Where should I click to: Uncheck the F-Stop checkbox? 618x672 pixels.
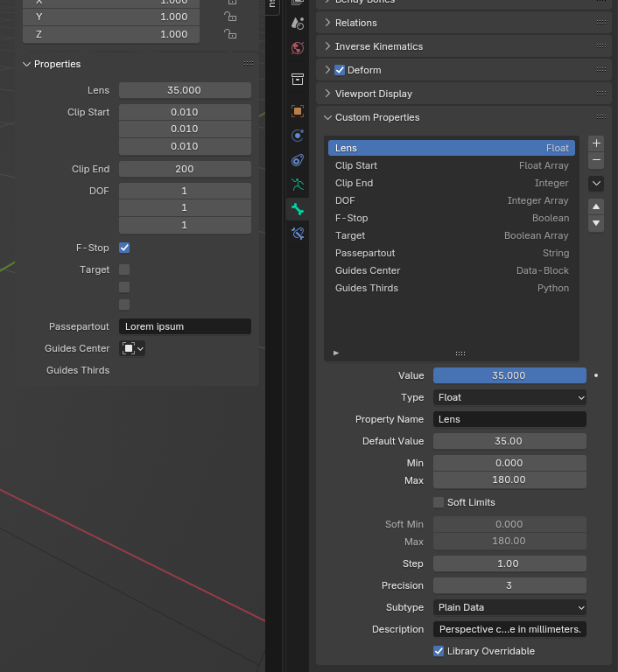point(124,248)
